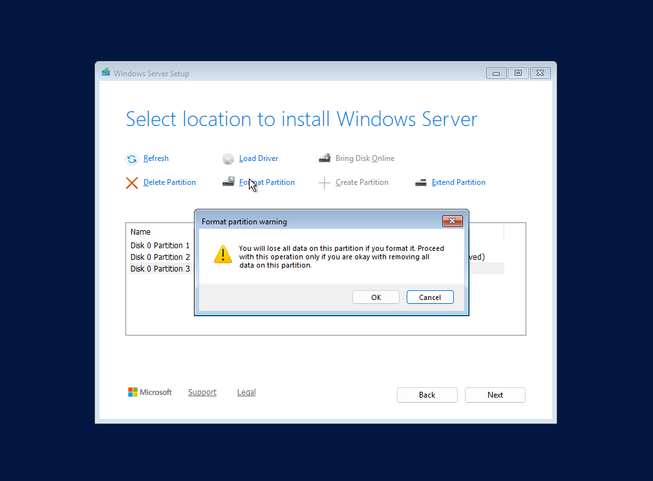Click the red X Delete Partition icon
The height and width of the screenshot is (481, 653).
click(132, 183)
